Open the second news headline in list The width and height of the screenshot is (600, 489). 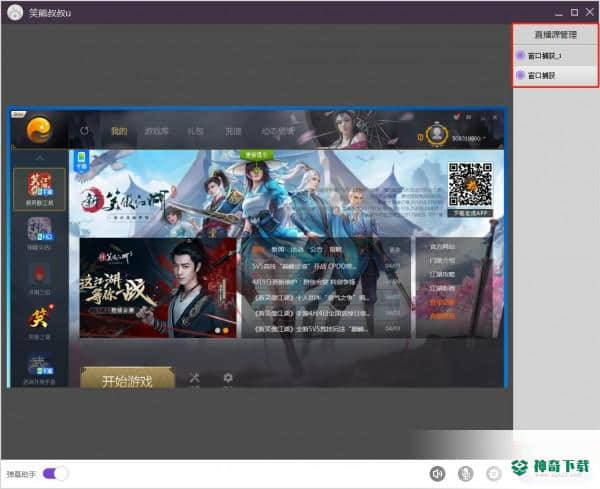point(304,282)
